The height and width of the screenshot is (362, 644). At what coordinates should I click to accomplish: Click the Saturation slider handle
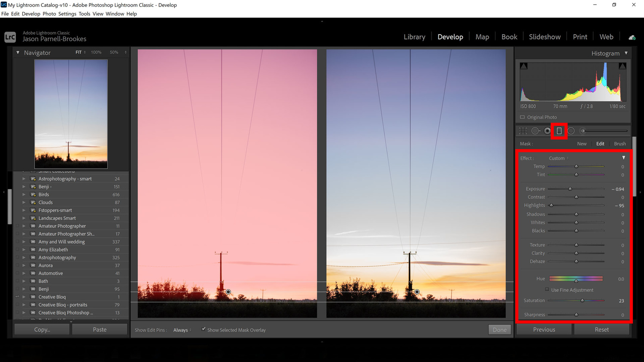pos(583,301)
